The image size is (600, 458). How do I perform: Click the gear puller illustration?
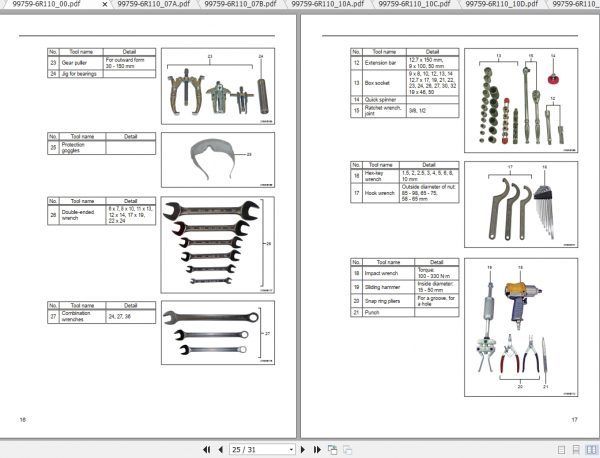(x=218, y=86)
